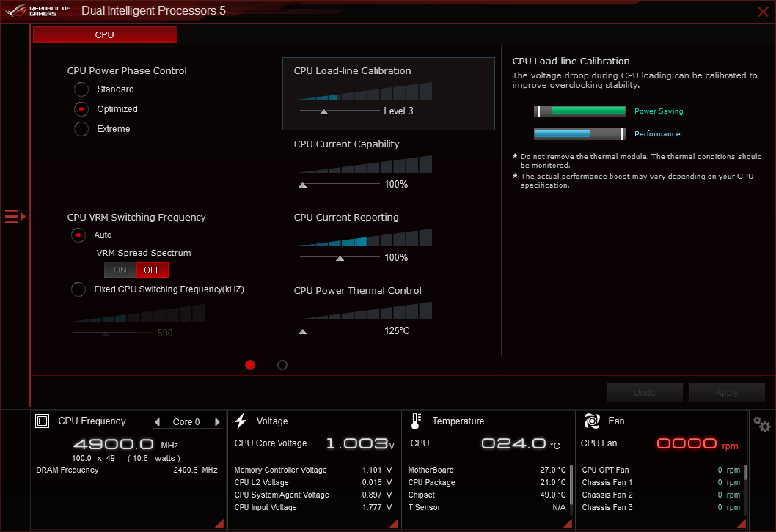Open the Core 0 selector
The image size is (776, 532).
point(186,421)
